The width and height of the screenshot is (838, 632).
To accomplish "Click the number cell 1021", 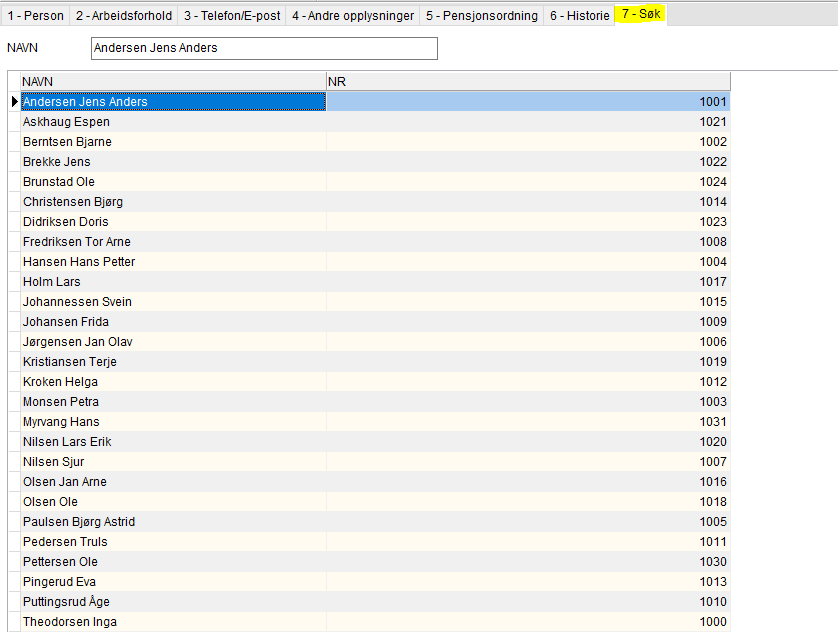I will [528, 122].
